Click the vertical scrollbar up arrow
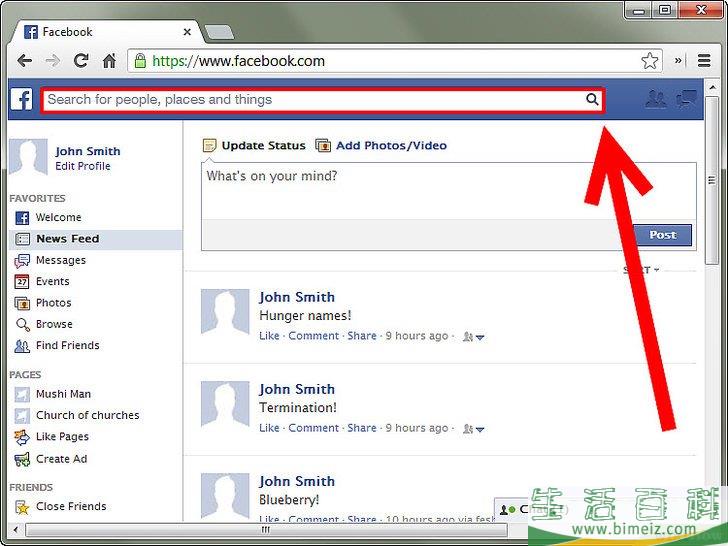728x546 pixels. 712,87
